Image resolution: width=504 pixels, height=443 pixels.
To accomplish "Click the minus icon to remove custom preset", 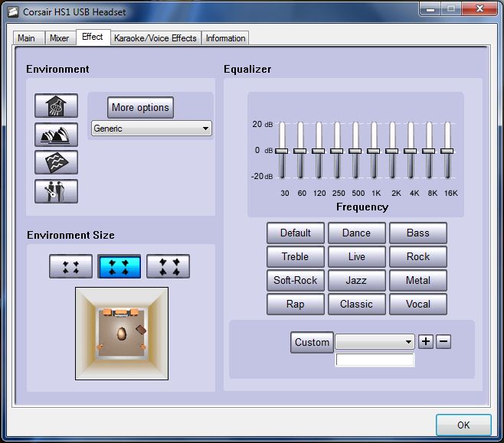I will pyautogui.click(x=443, y=341).
